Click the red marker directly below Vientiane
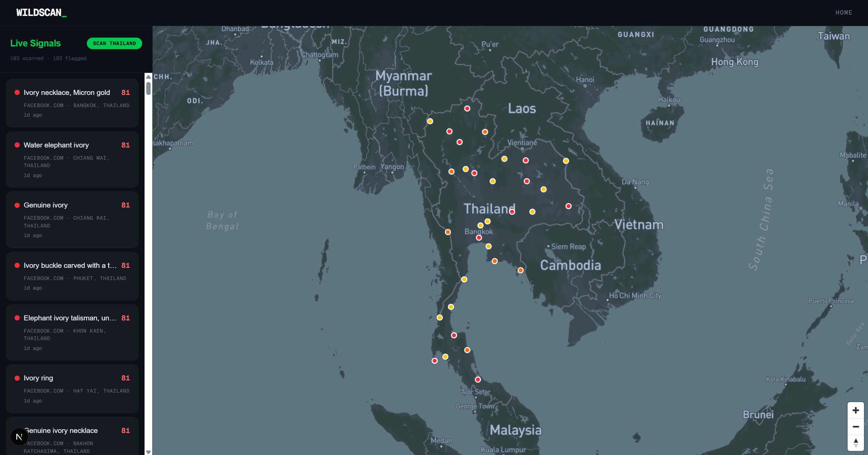This screenshot has width=868, height=455. pos(526,160)
